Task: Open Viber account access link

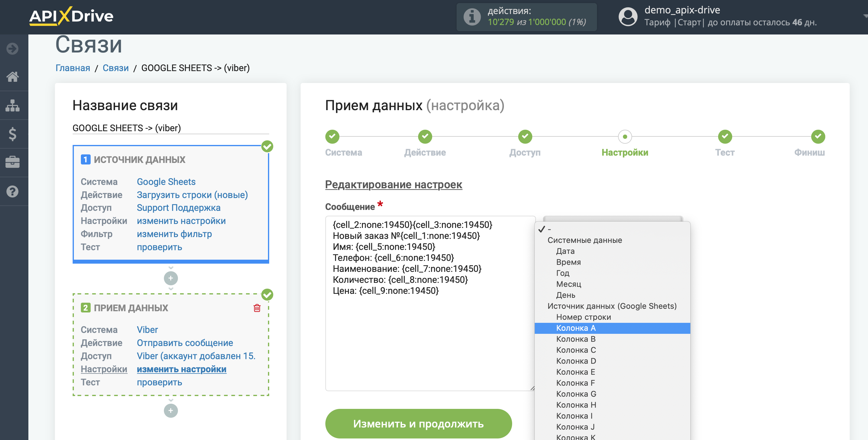Action: pos(196,356)
